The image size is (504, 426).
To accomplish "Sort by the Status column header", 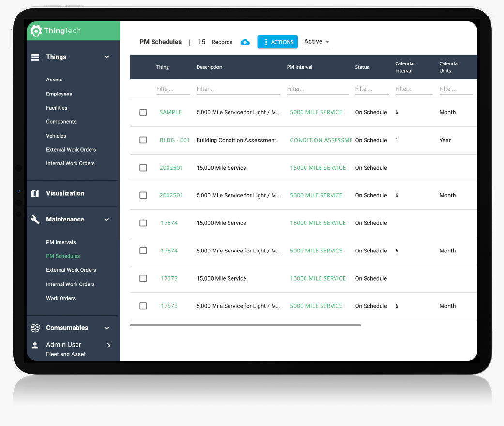I will coord(362,67).
